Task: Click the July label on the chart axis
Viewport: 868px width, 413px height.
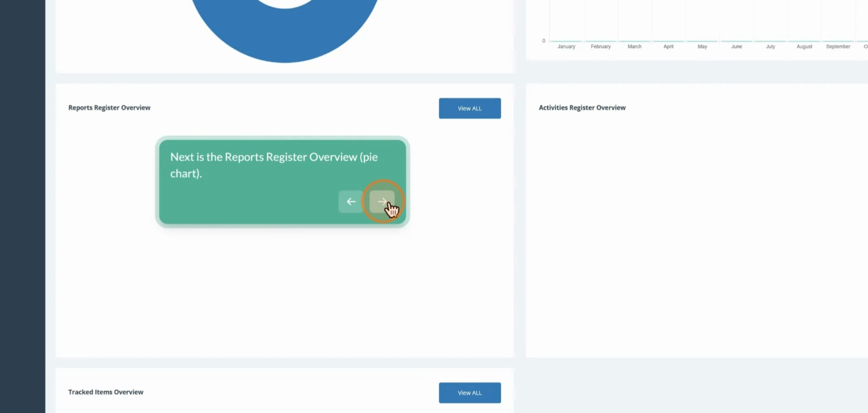Action: pyautogui.click(x=770, y=46)
